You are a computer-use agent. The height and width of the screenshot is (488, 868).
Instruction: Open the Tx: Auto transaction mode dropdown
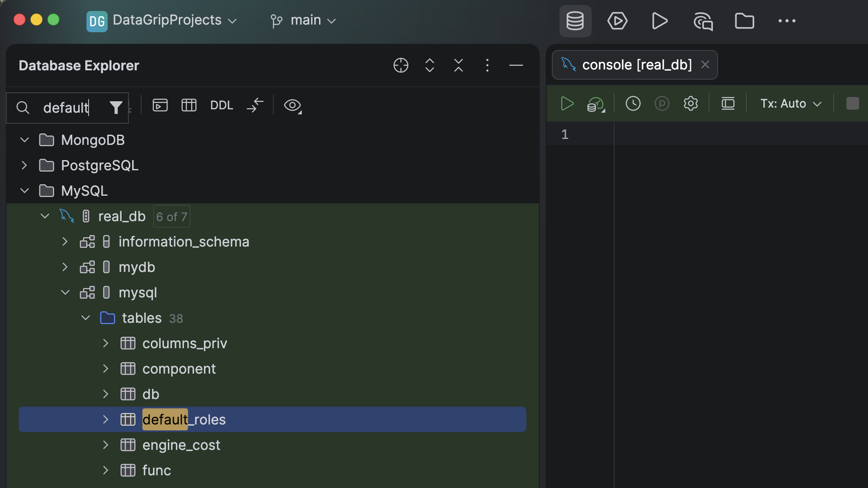click(791, 103)
